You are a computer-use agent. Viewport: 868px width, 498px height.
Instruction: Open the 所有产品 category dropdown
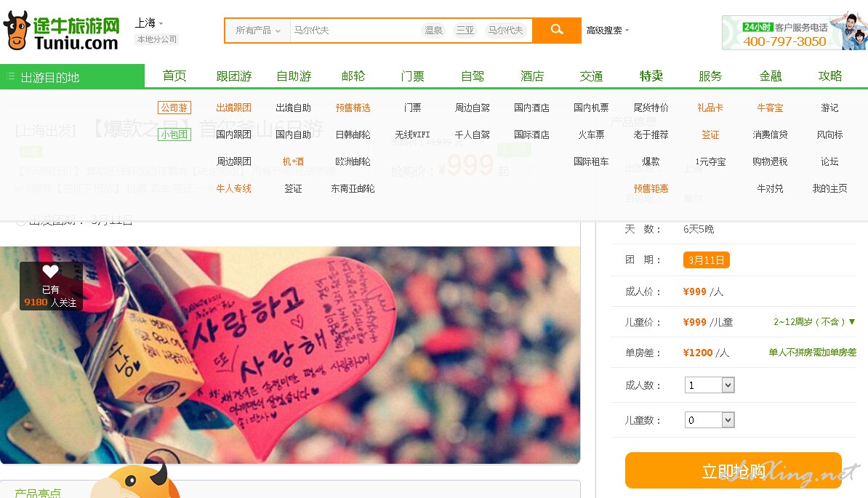[x=258, y=30]
